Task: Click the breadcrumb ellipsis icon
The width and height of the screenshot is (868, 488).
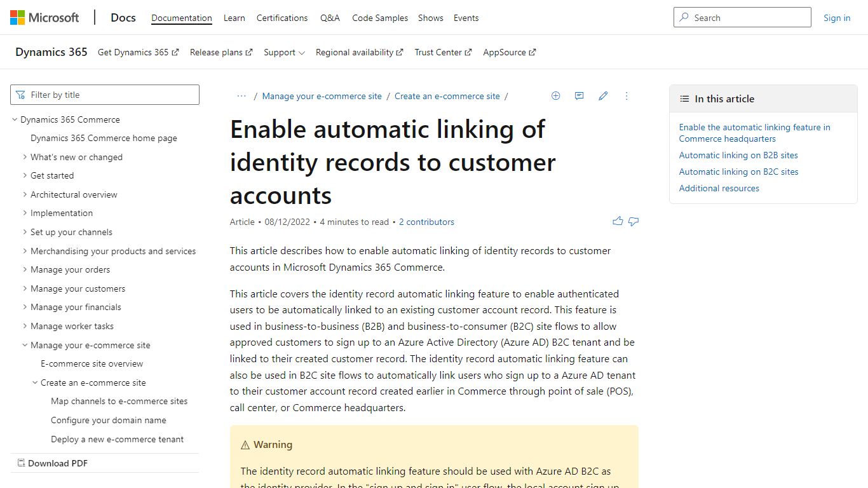Action: click(241, 96)
